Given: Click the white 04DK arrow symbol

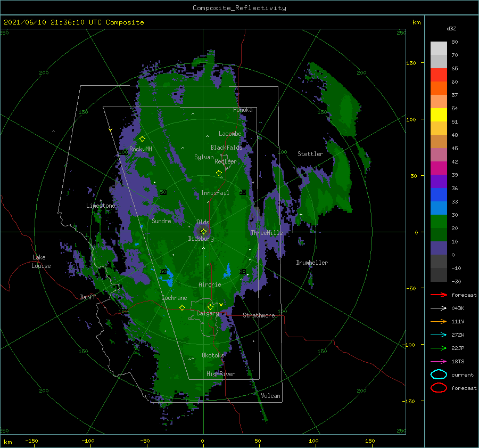Looking at the screenshot, I should (x=439, y=308).
